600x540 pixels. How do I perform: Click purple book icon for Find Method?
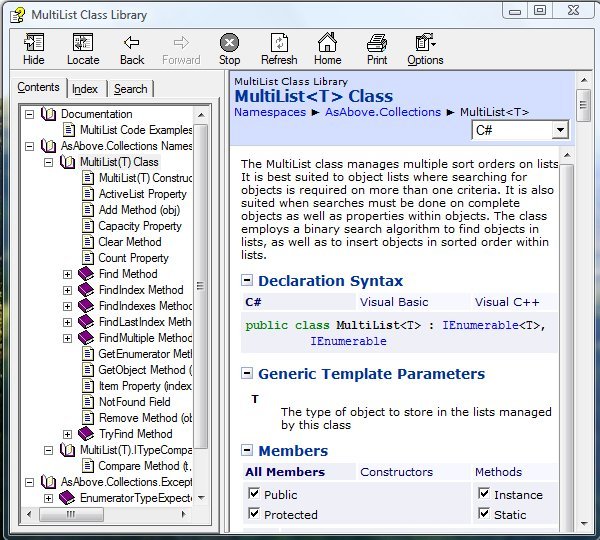coord(86,274)
